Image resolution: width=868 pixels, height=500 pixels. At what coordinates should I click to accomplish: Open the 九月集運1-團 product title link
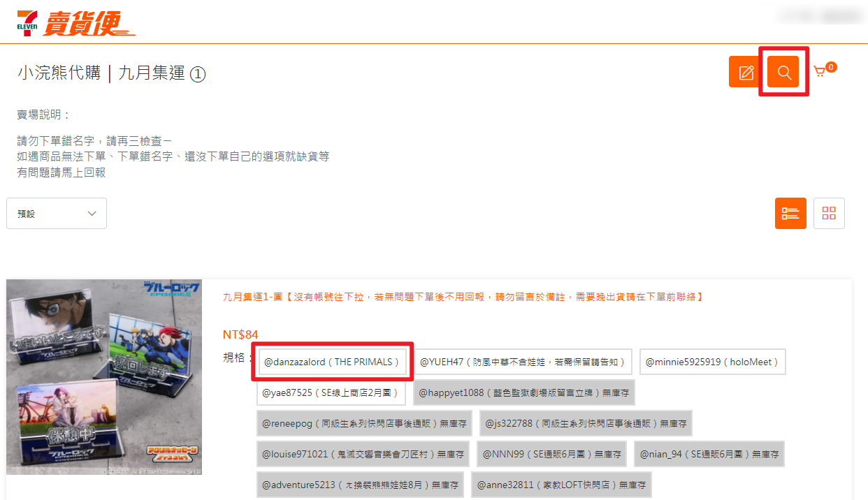point(463,297)
